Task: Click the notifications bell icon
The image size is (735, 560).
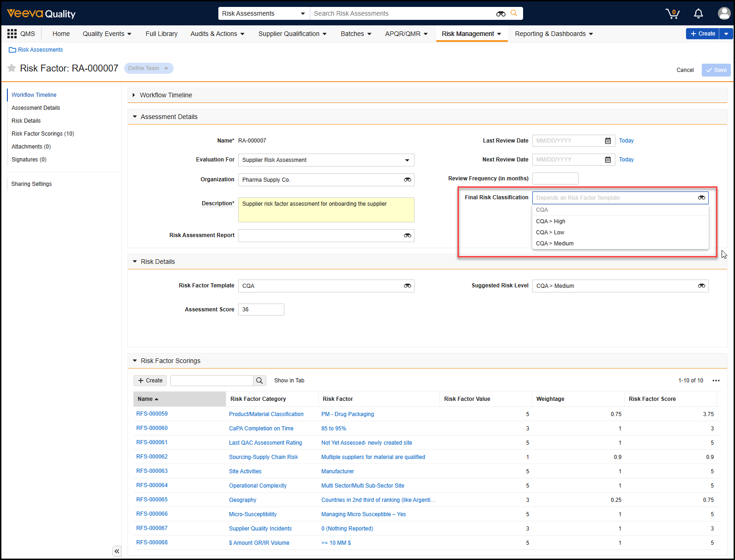Action: [698, 13]
